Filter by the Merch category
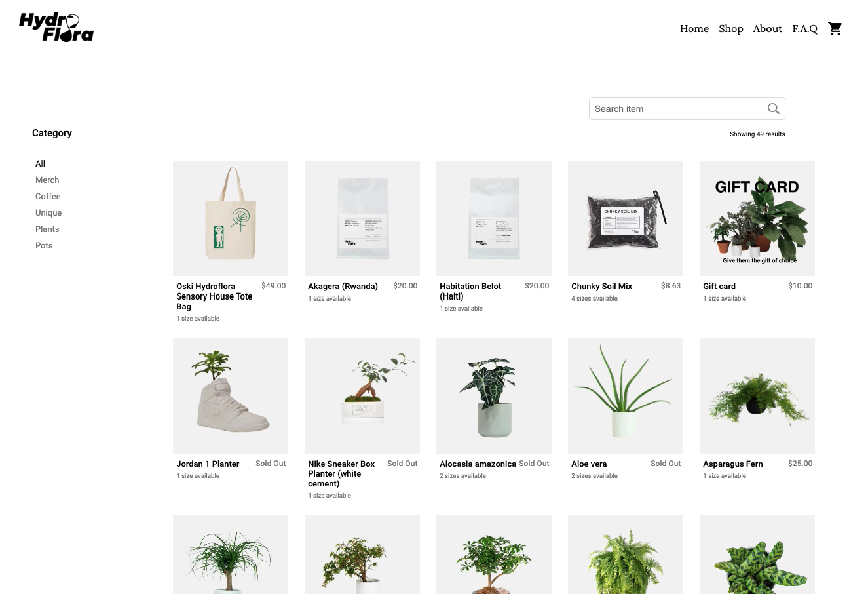Screen dimensions: 868x594 click(47, 180)
